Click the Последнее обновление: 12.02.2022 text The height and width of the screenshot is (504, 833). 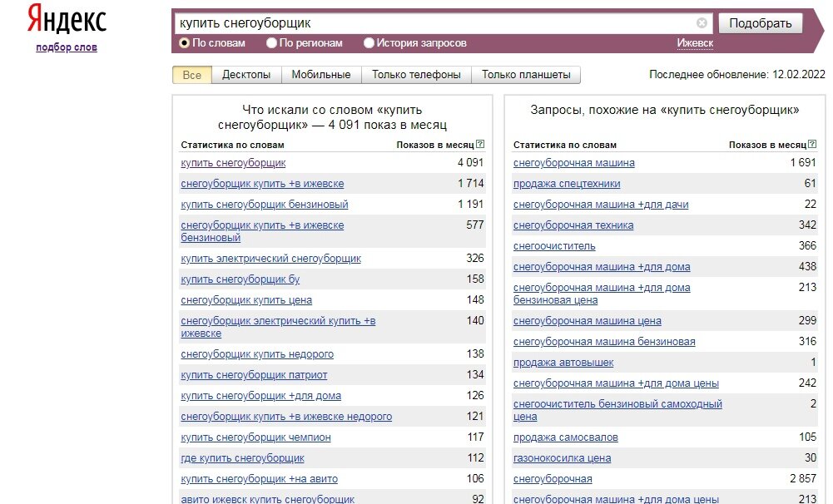point(737,74)
